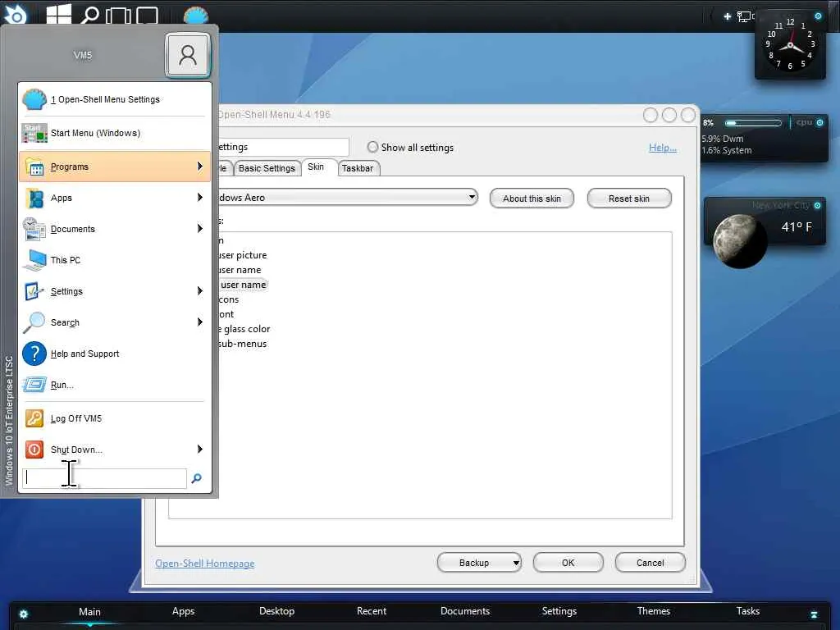Select Main in bottom dock
840x630 pixels.
pos(89,612)
